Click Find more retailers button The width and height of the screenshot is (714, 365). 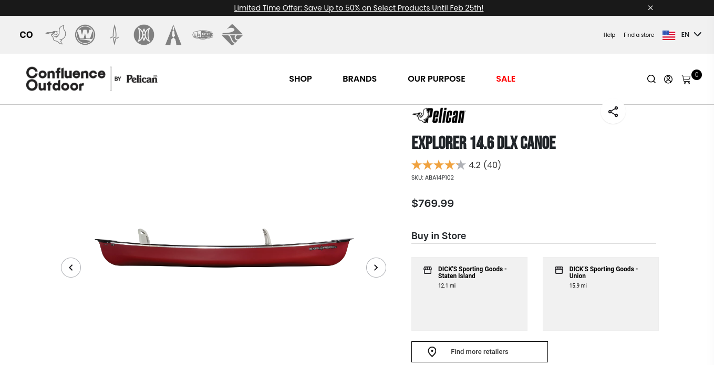click(479, 352)
